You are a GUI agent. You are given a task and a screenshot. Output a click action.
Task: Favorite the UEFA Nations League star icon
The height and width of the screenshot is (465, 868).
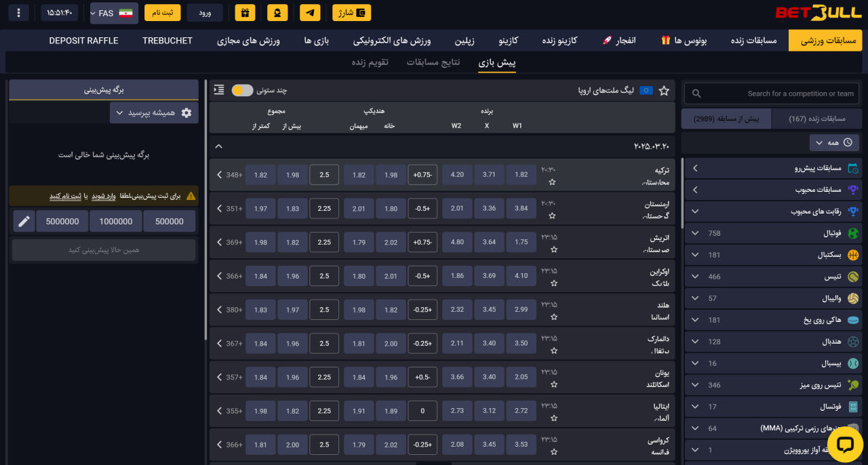pos(664,90)
